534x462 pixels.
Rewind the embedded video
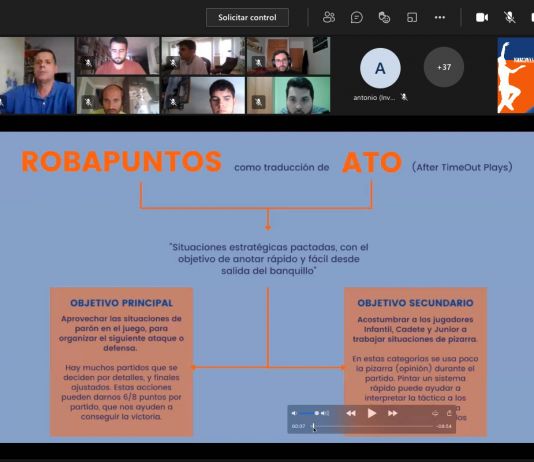coord(351,413)
